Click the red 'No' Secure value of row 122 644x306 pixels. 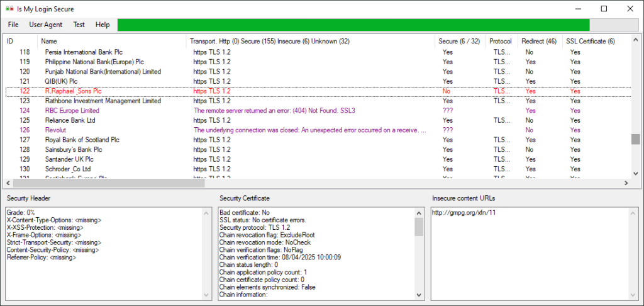[x=447, y=91]
